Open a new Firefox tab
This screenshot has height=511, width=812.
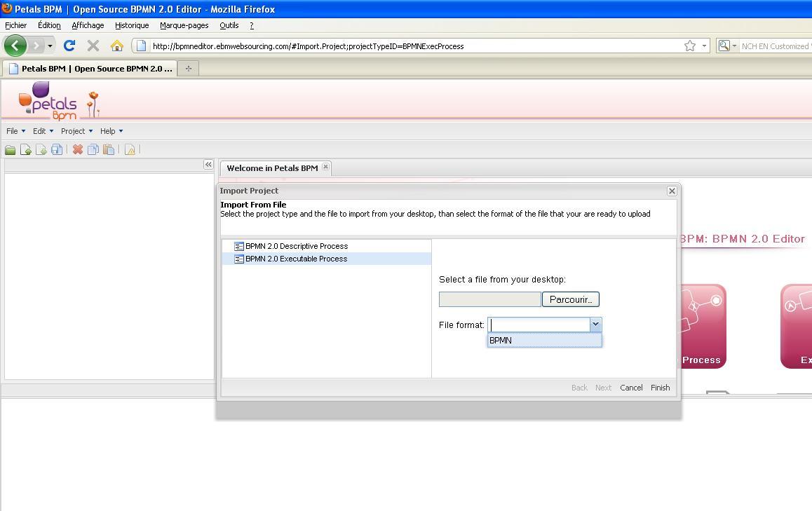point(189,68)
